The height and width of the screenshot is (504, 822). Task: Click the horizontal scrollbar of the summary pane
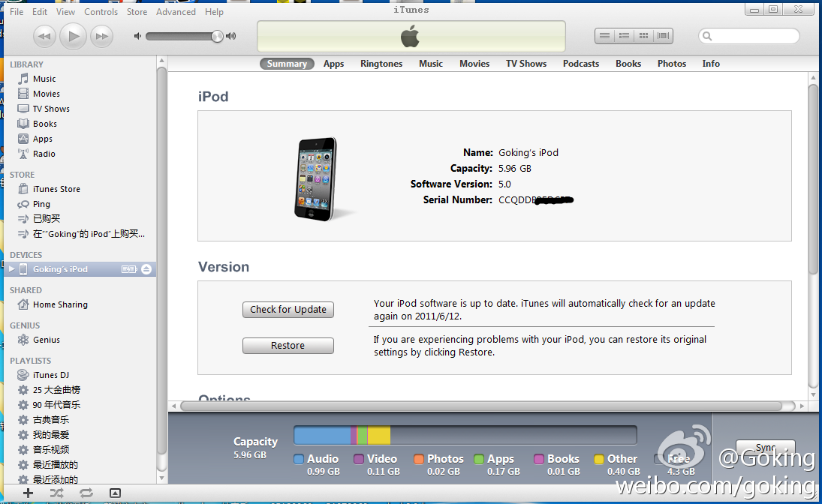(x=481, y=406)
